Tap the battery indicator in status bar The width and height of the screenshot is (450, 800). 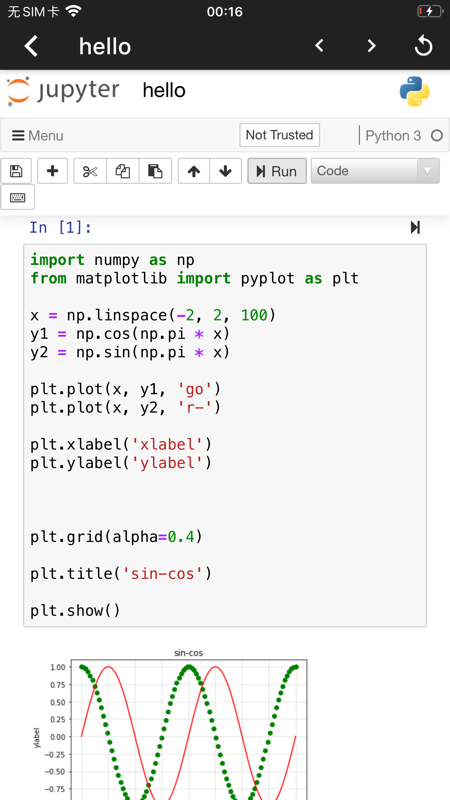point(430,11)
